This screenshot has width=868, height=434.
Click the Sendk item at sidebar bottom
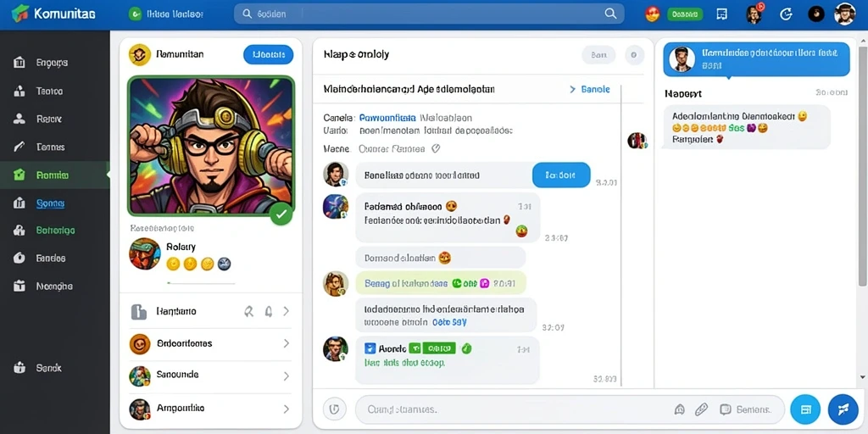(x=37, y=368)
